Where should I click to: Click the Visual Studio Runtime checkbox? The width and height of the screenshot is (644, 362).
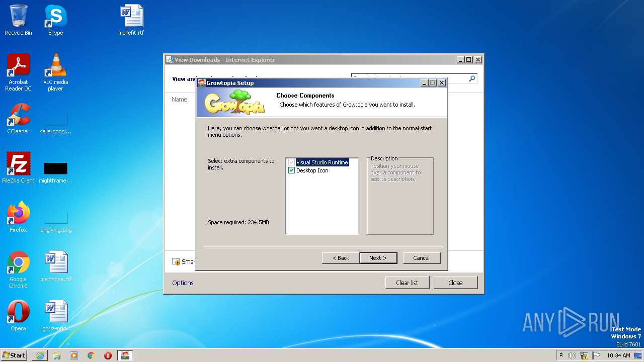[x=291, y=162]
